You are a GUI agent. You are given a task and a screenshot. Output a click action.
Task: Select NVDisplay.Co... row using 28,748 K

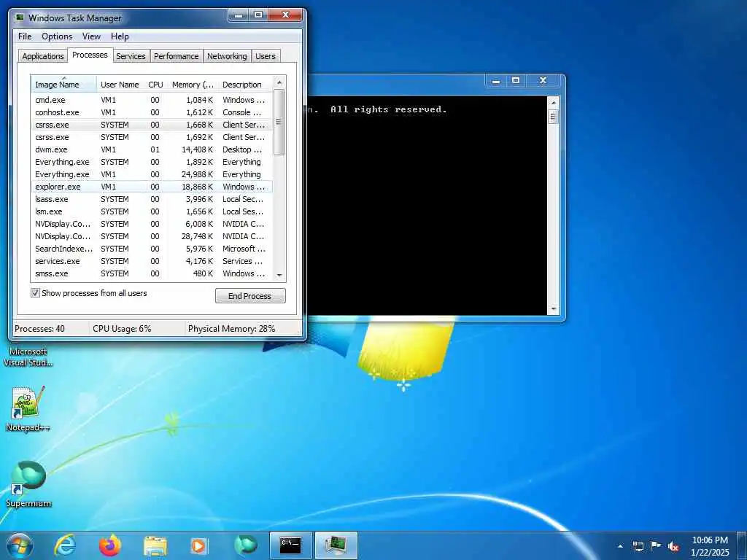152,236
